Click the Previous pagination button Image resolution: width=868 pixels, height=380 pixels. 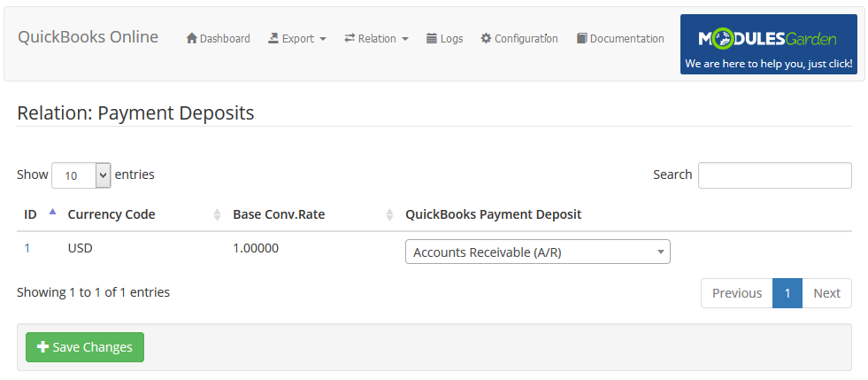[x=737, y=293]
